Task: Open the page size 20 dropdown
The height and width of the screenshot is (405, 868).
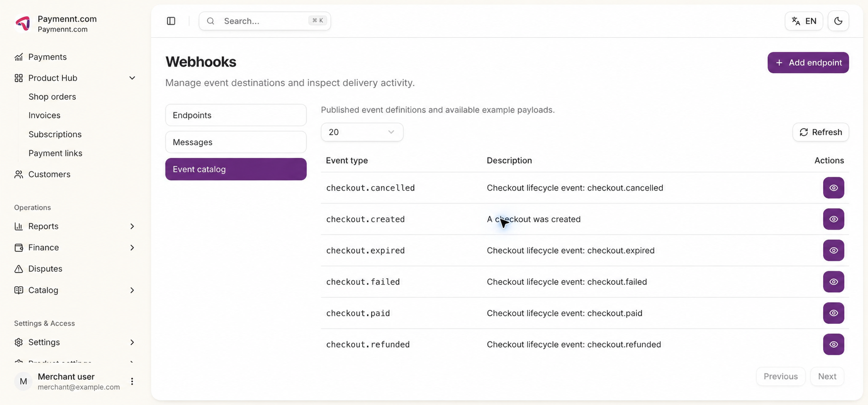Action: pos(362,132)
